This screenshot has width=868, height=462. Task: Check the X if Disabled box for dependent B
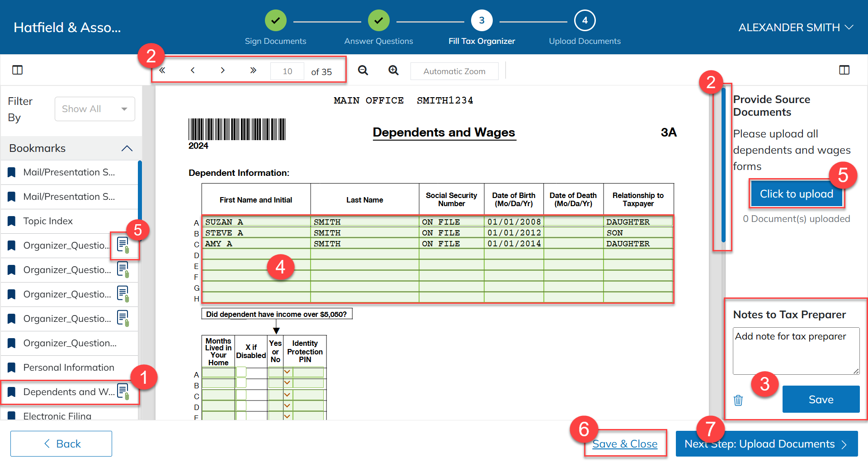(241, 383)
